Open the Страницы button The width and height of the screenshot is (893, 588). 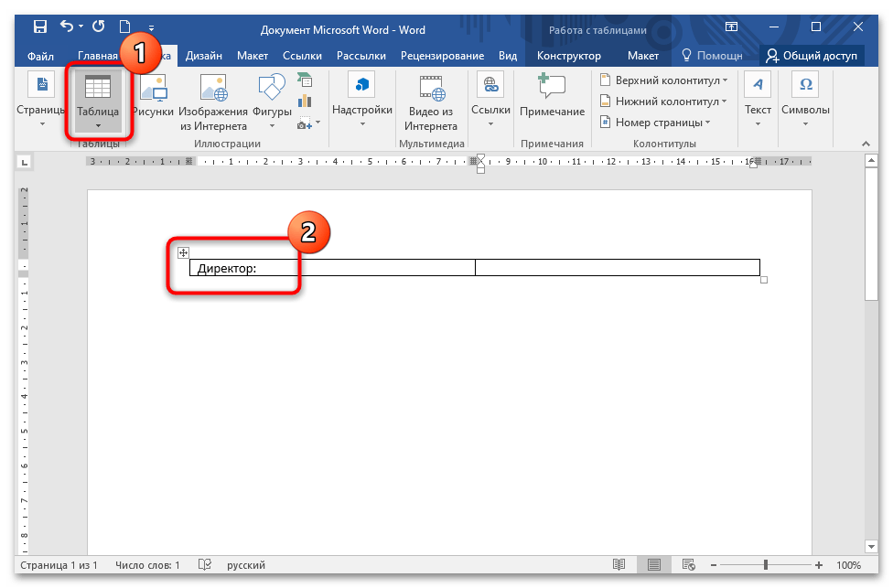click(41, 98)
